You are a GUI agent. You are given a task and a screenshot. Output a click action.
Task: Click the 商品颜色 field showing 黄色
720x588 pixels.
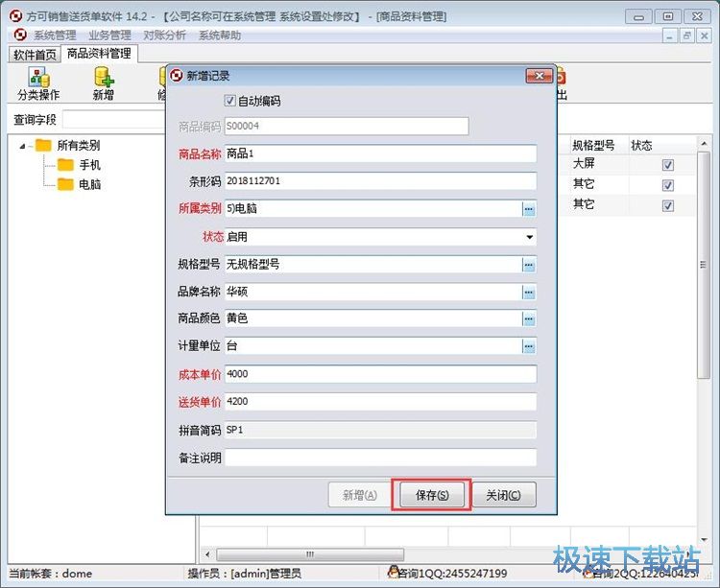[372, 318]
